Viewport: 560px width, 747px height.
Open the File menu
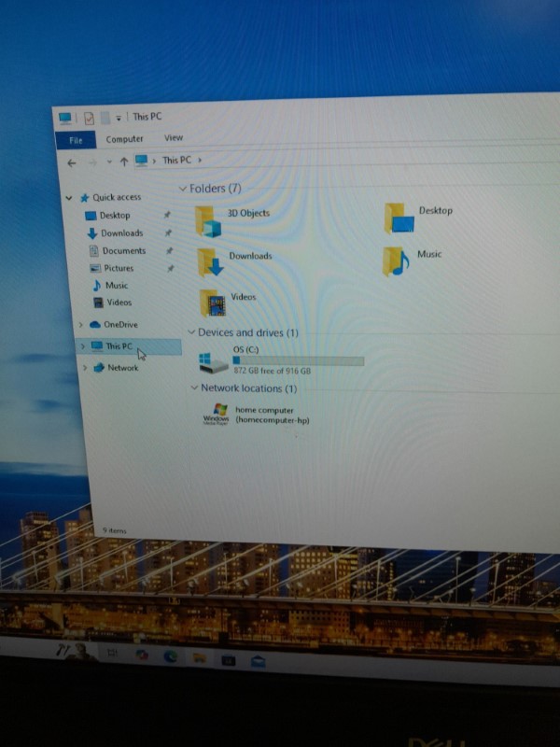click(76, 140)
